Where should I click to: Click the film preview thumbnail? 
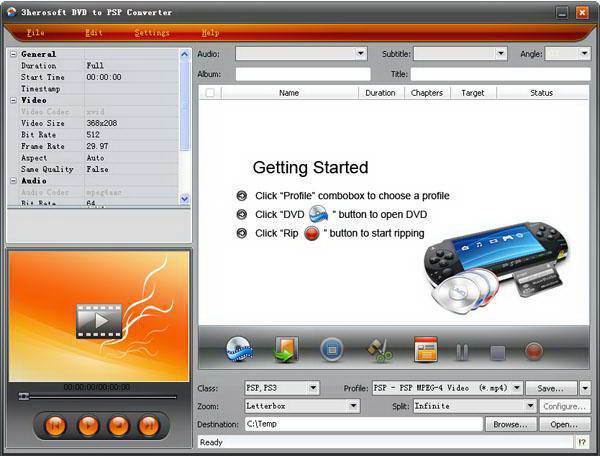pyautogui.click(x=99, y=321)
